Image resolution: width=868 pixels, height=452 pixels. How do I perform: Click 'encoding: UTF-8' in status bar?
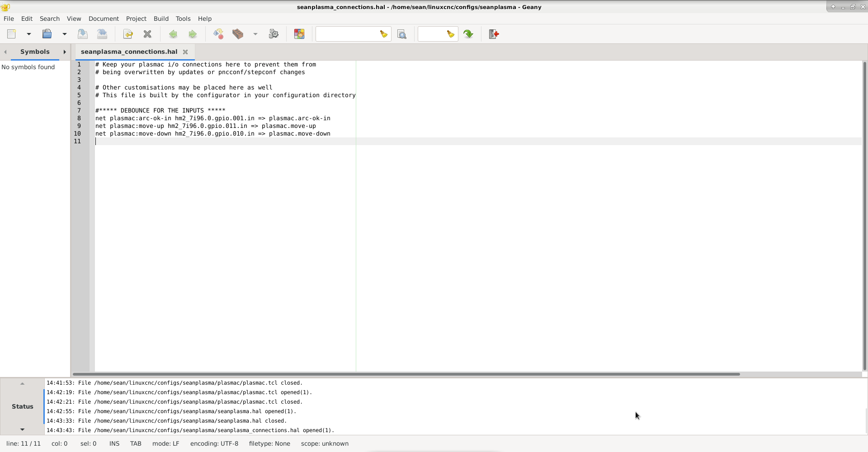[214, 444]
